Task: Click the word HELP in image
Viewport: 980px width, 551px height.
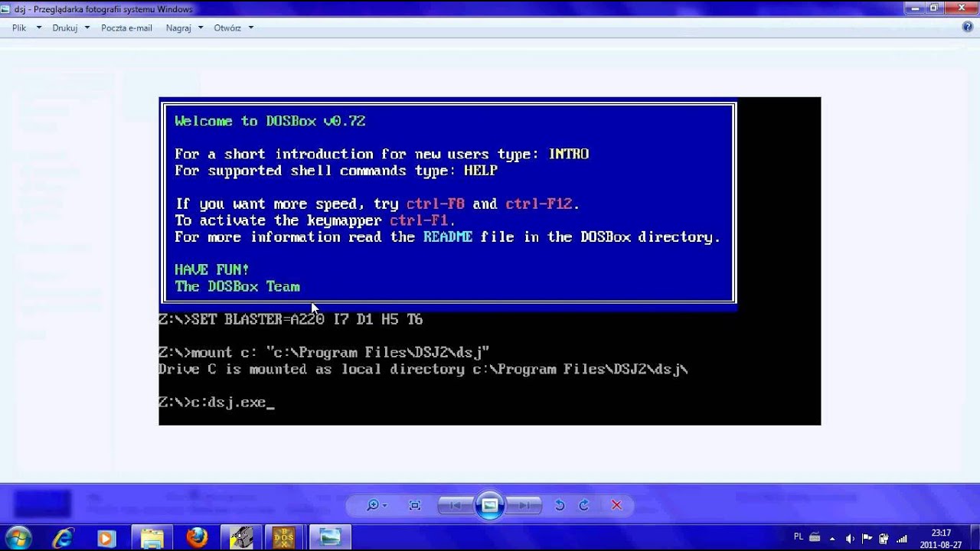Action: [x=481, y=171]
